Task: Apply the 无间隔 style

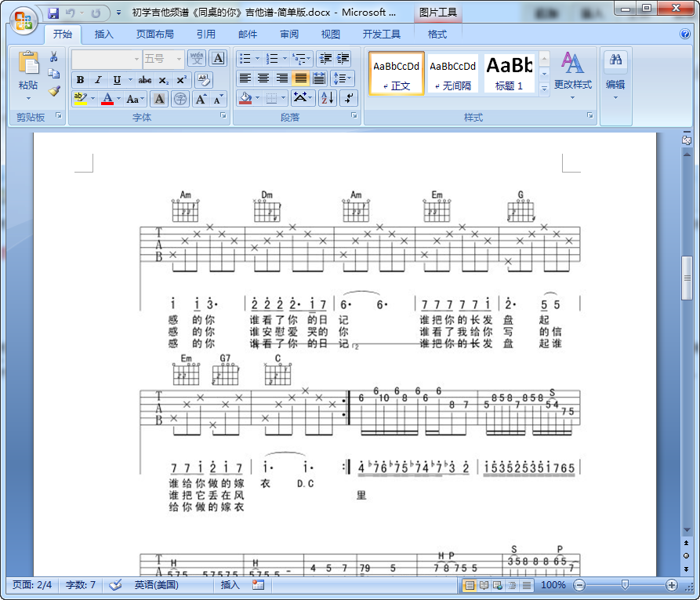Action: (x=452, y=74)
